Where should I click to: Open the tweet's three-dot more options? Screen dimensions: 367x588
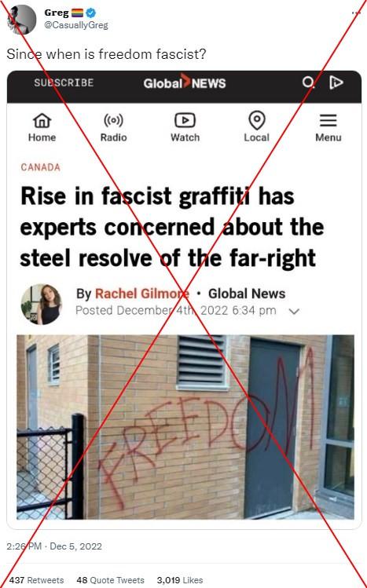click(356, 13)
